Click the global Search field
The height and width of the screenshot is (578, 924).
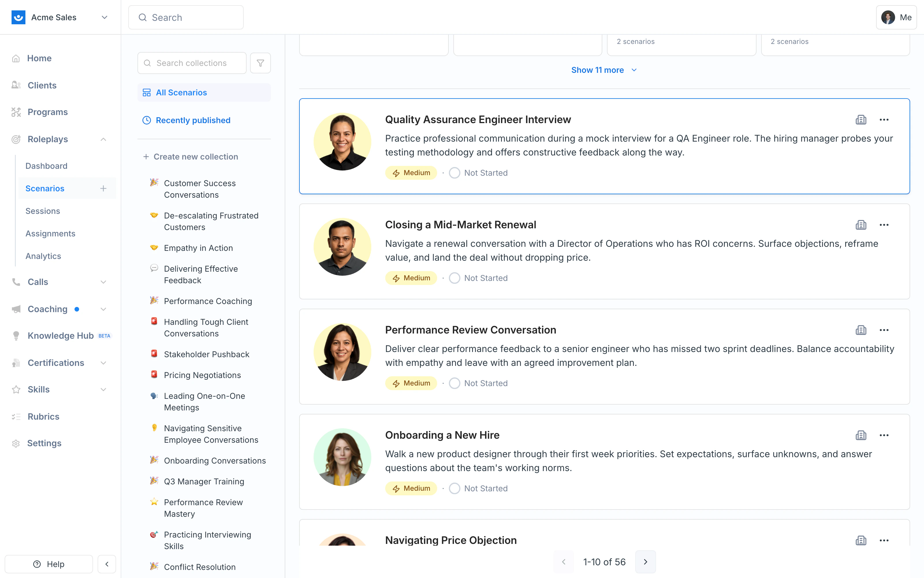(186, 17)
